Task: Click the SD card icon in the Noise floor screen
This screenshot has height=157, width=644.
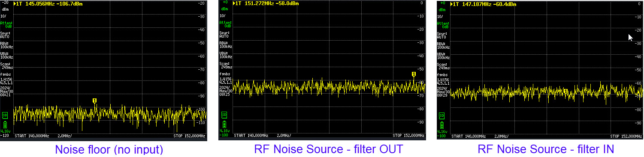Action: coord(5,115)
